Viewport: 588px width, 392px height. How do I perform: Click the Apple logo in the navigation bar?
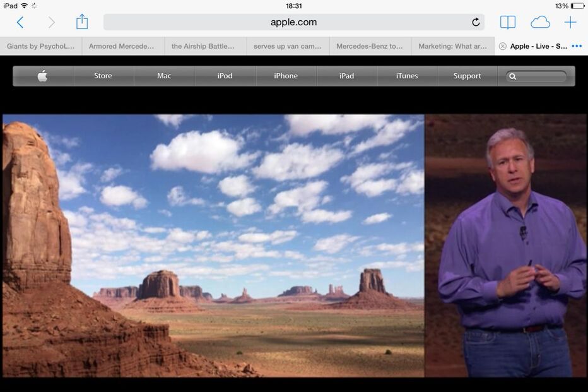click(x=42, y=76)
